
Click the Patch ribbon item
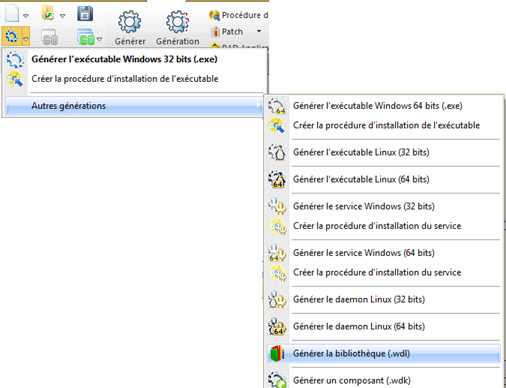[227, 32]
